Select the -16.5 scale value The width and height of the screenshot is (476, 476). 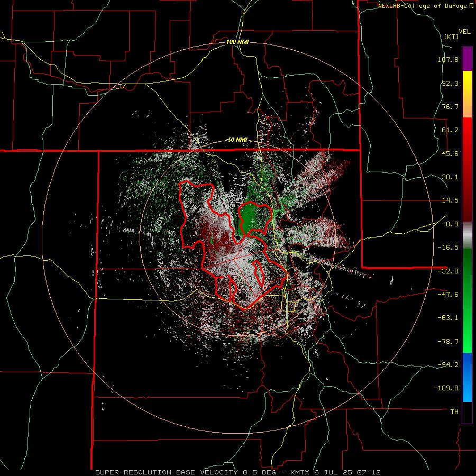(448, 248)
